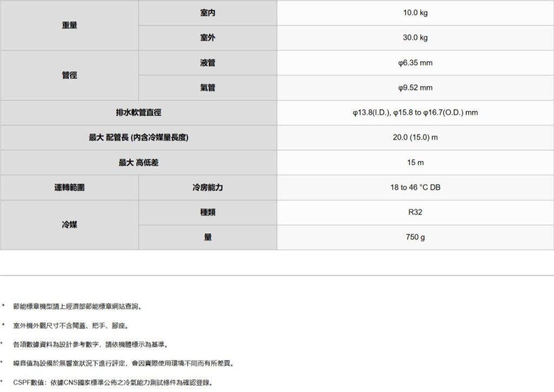
Task: Select the 冷房能力 label cell
Action: click(x=208, y=188)
